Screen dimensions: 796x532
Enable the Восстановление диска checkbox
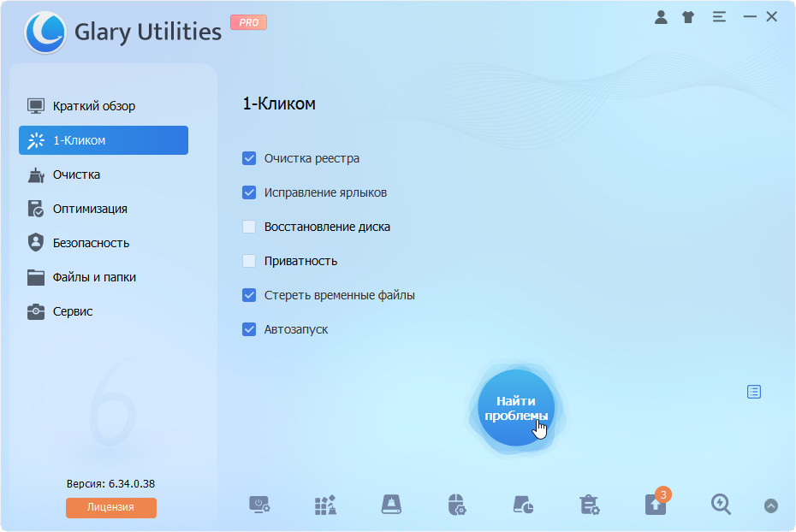click(249, 227)
